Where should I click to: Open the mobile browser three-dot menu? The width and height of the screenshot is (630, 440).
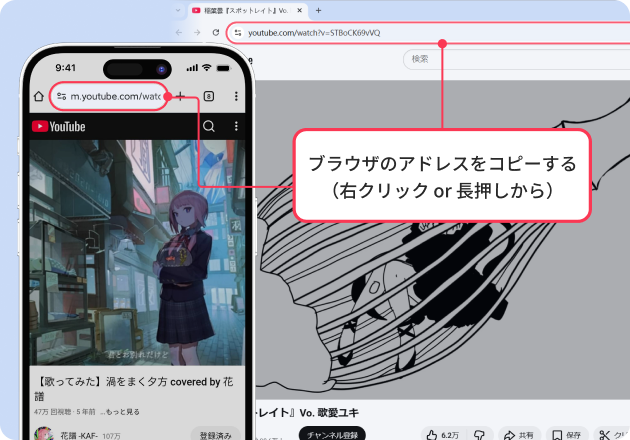236,96
